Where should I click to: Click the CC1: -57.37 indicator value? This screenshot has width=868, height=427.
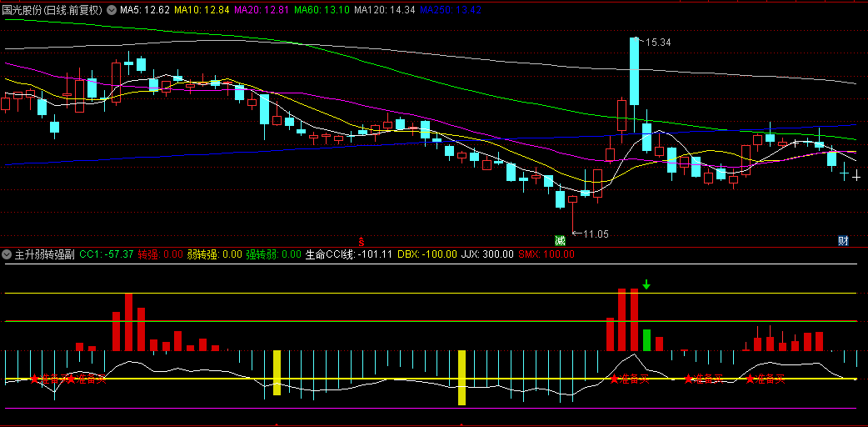[x=107, y=254]
